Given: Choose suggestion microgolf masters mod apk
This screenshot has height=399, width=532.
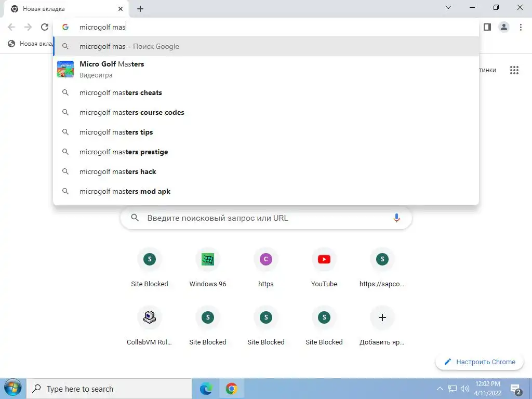Looking at the screenshot, I should point(266,191).
